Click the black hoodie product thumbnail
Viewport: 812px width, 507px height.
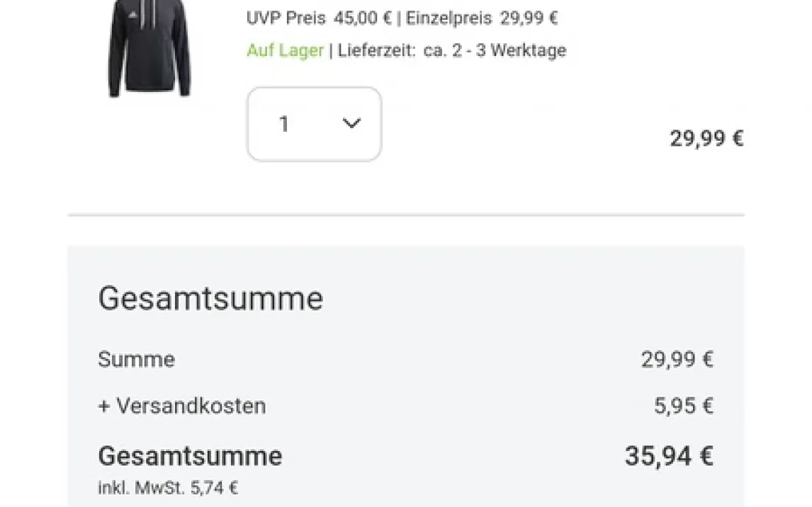tap(149, 51)
